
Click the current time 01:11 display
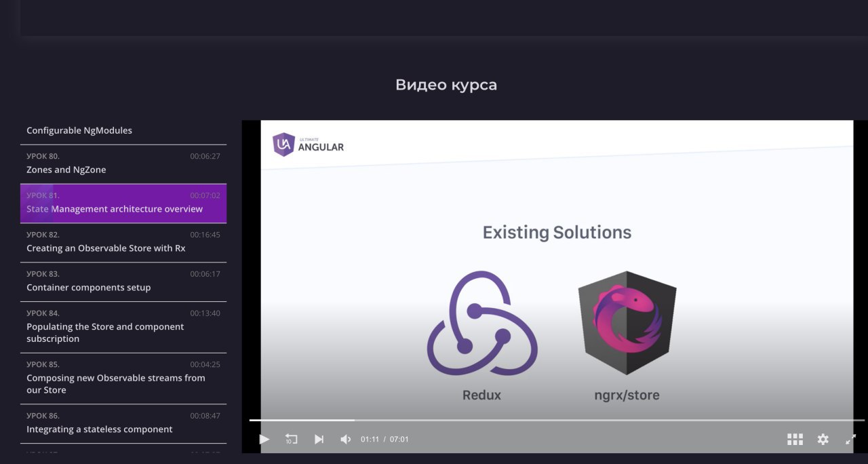[370, 440]
